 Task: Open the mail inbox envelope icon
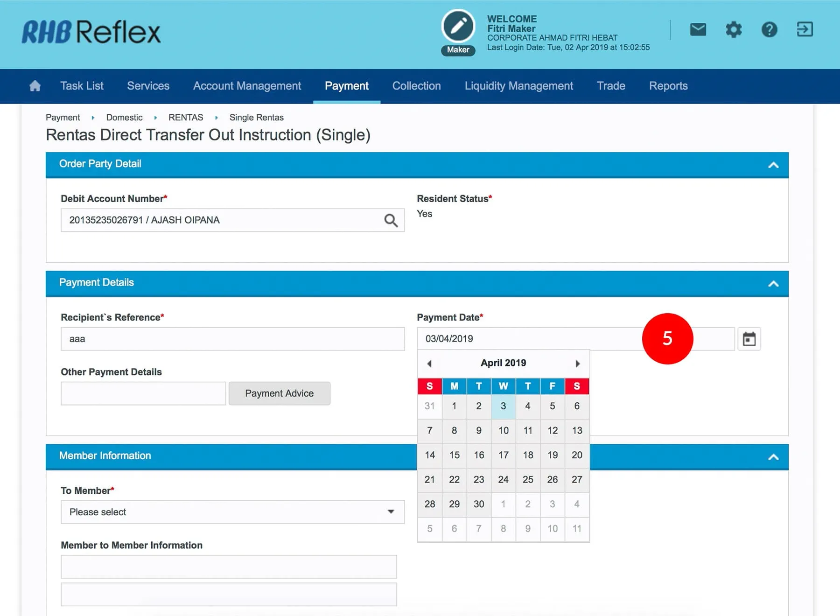[698, 30]
